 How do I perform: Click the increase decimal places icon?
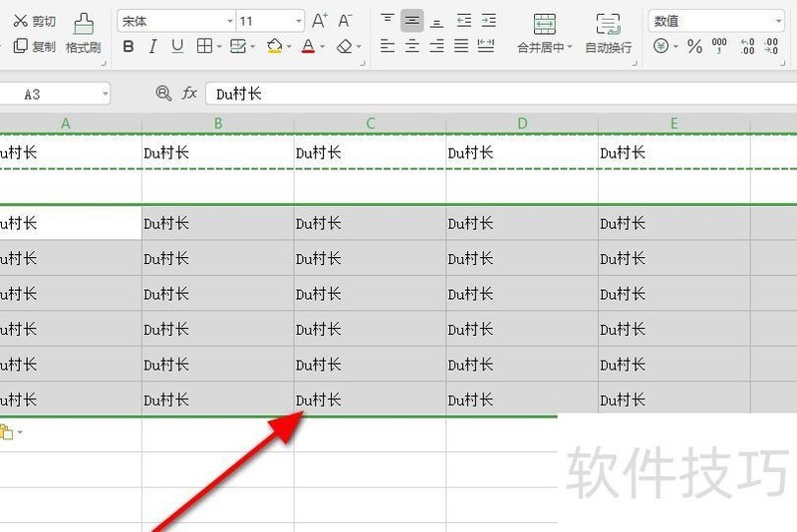(747, 46)
